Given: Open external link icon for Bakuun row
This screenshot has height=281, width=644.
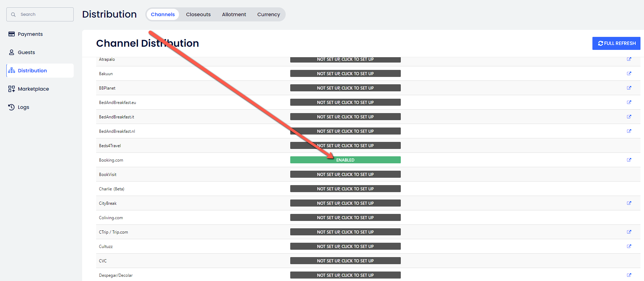Looking at the screenshot, I should pyautogui.click(x=629, y=73).
